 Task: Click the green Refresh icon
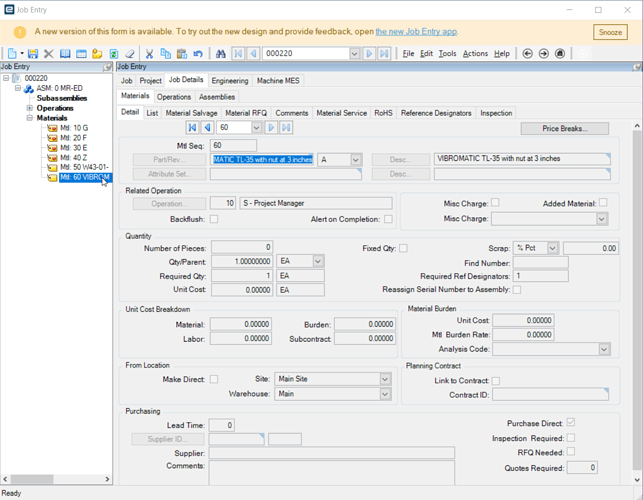coord(114,54)
